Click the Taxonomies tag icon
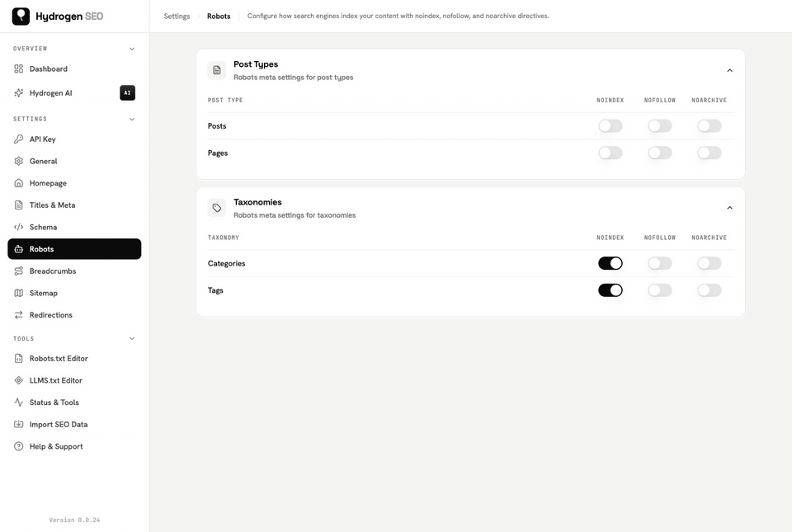Screen dimensions: 792x532 217,208
